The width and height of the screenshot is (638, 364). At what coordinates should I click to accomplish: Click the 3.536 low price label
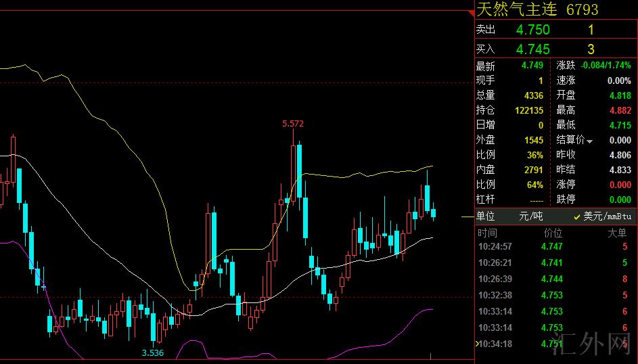152,352
